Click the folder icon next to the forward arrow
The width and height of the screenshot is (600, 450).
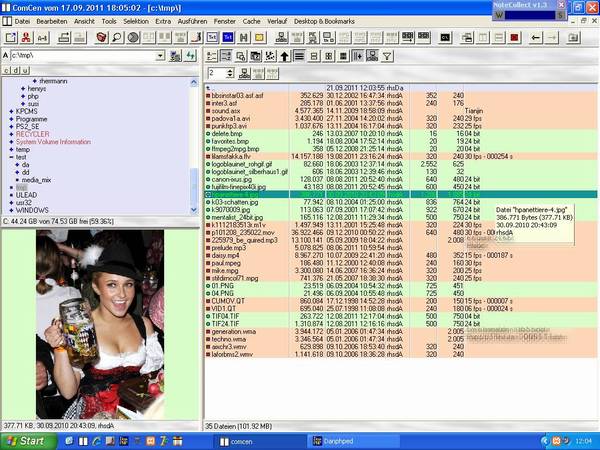point(573,38)
